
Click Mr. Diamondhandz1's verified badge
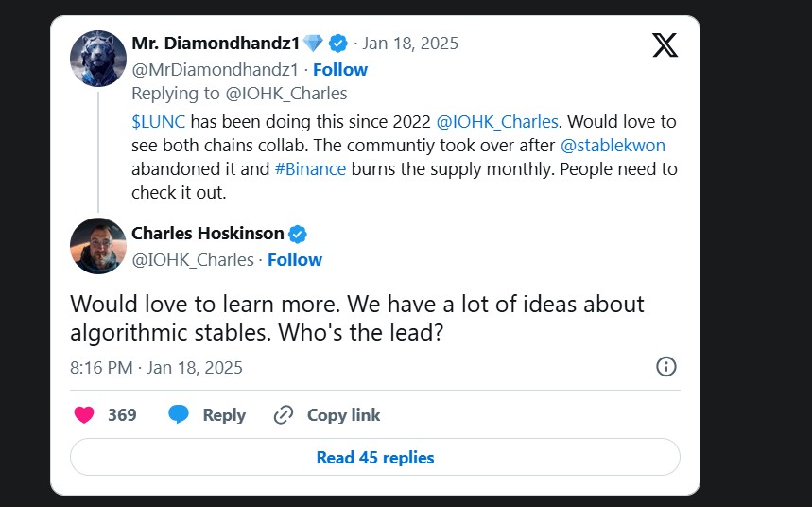338,44
